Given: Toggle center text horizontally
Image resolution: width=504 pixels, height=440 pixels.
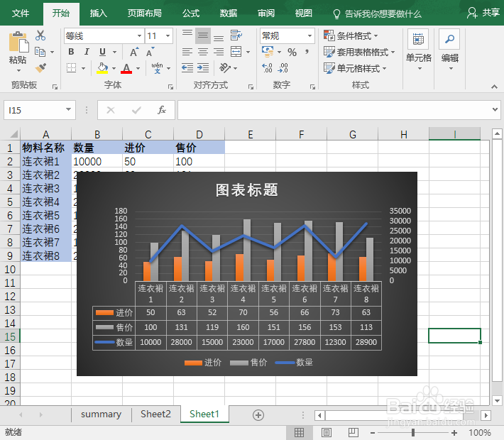Looking at the screenshot, I should [x=203, y=52].
